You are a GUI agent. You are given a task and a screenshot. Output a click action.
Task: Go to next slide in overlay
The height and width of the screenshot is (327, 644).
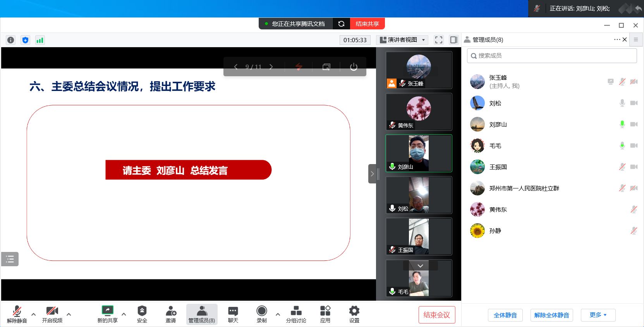click(271, 67)
